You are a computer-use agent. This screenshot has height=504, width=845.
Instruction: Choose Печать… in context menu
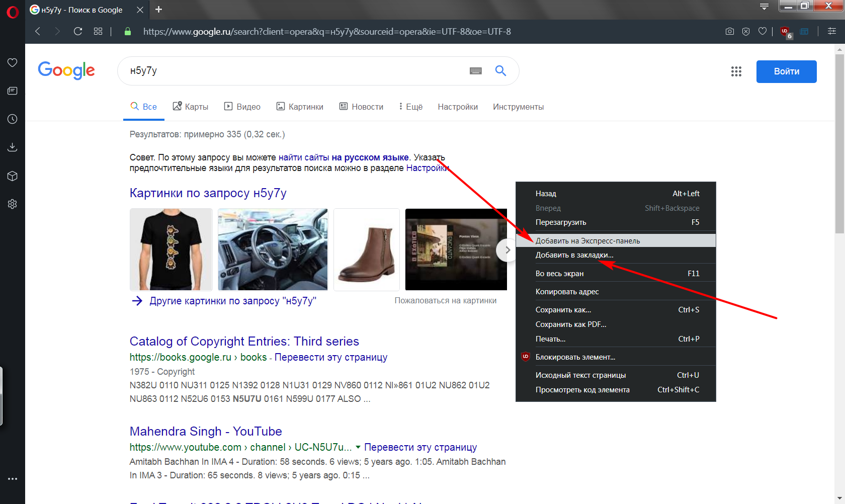[x=616, y=339]
